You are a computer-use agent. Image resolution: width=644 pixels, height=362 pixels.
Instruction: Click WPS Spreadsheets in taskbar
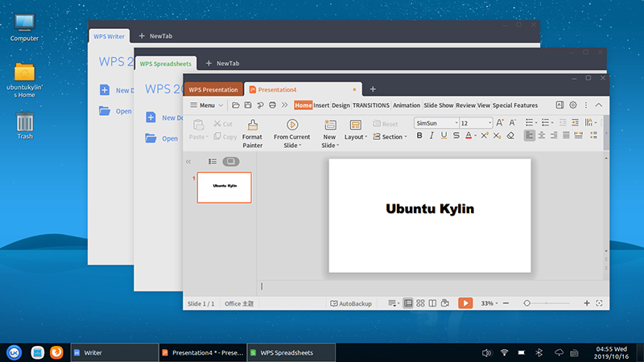tap(291, 352)
